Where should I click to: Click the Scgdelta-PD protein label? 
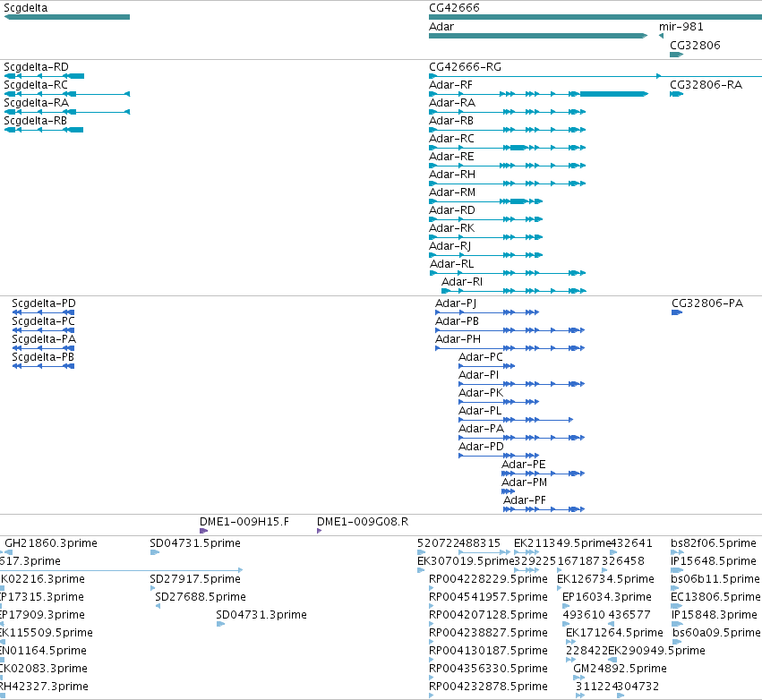pyautogui.click(x=44, y=303)
